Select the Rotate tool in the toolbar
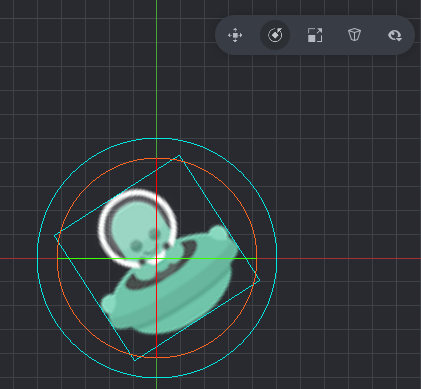Screen dimensions: 421x389 tap(275, 35)
